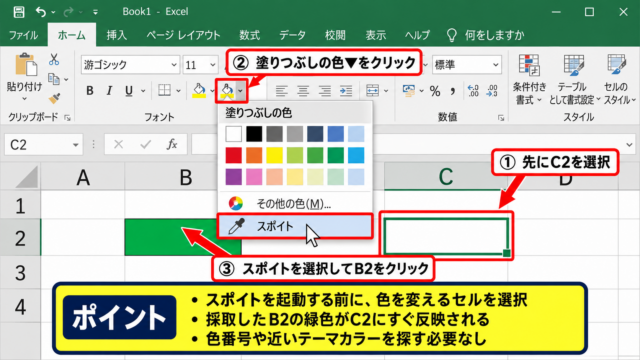Open the 数値 group dialog launcher
Screen dimensions: 640x360
pos(501,118)
